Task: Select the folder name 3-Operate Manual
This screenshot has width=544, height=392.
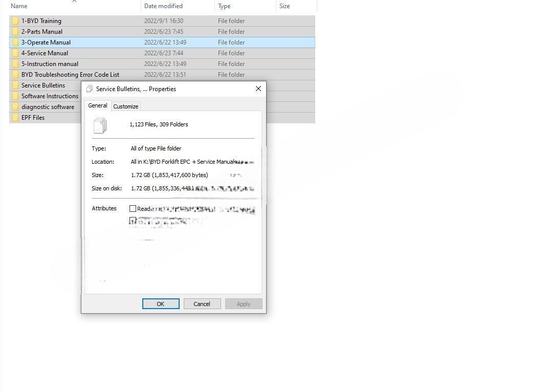Action: coord(46,42)
